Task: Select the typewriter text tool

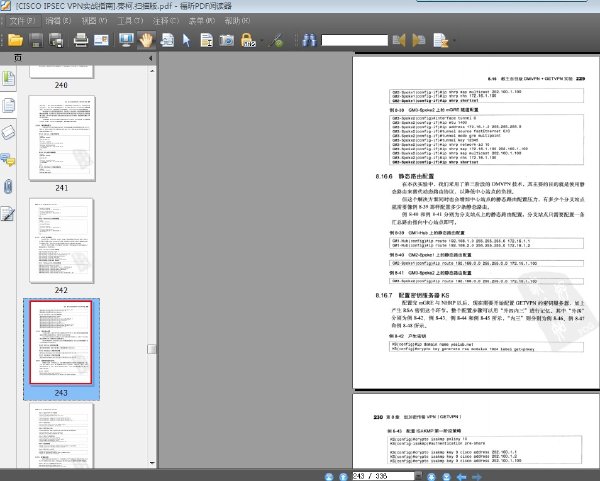Action: tap(207, 40)
